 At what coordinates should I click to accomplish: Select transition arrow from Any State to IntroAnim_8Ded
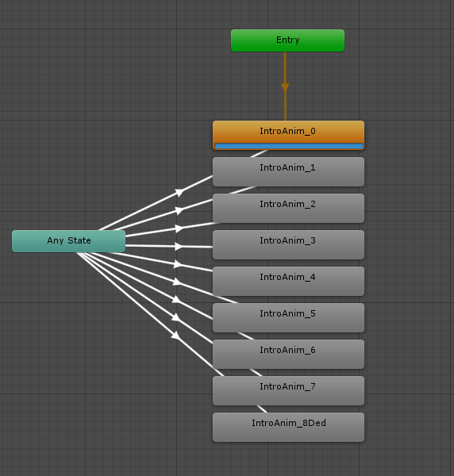175,336
